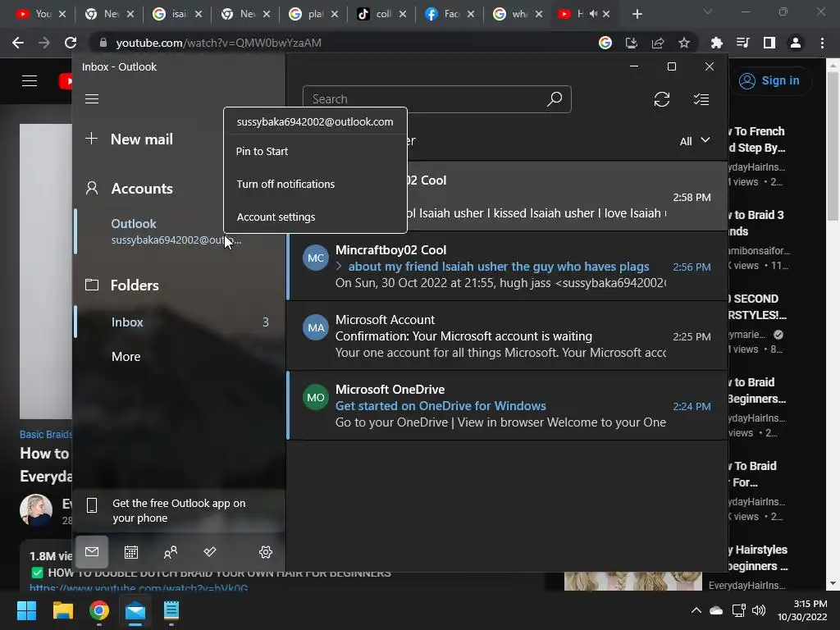Open Outlook settings gear icon

pyautogui.click(x=266, y=552)
